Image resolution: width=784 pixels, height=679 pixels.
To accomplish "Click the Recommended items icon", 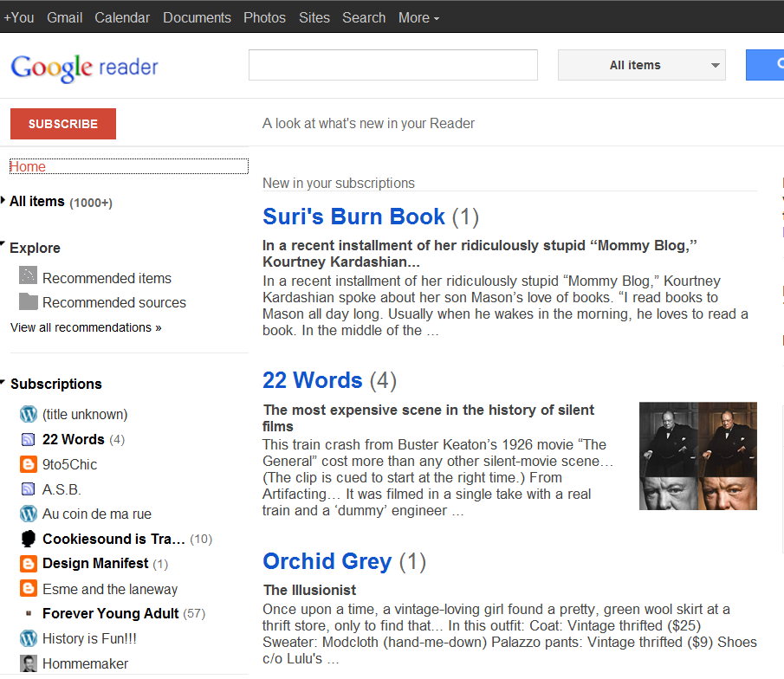I will (28, 275).
